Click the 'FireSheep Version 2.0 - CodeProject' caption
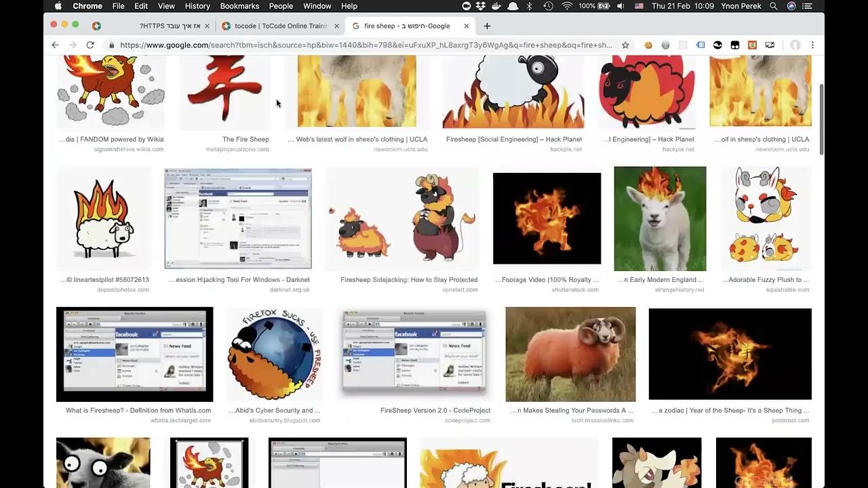868x488 pixels. point(435,410)
